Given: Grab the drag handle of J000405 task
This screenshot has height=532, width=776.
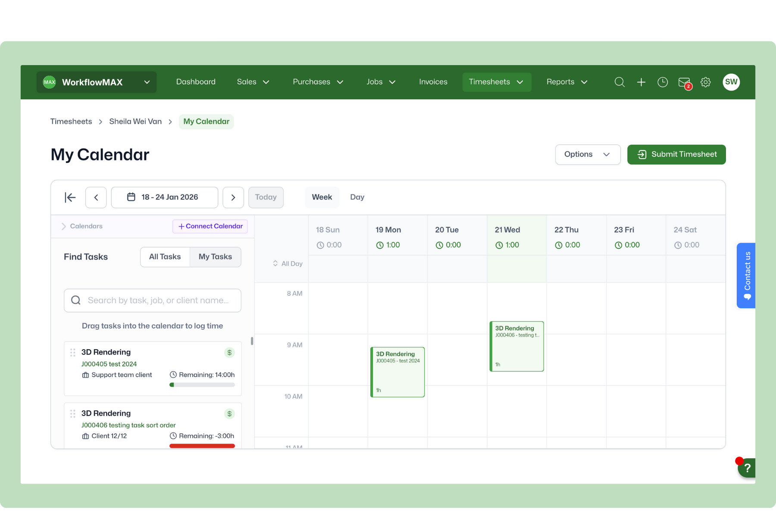Looking at the screenshot, I should pos(73,353).
